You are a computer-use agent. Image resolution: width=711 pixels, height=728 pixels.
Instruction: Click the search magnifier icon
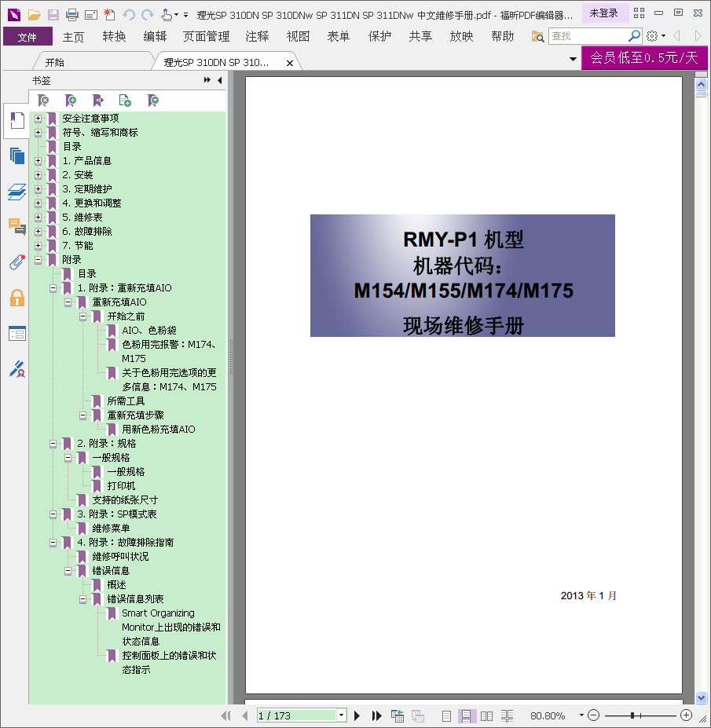point(634,36)
